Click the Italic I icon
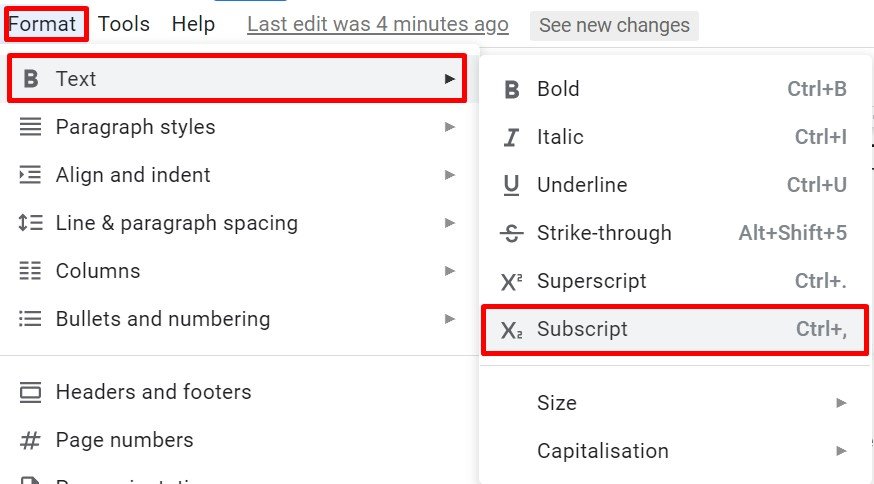 tap(511, 137)
